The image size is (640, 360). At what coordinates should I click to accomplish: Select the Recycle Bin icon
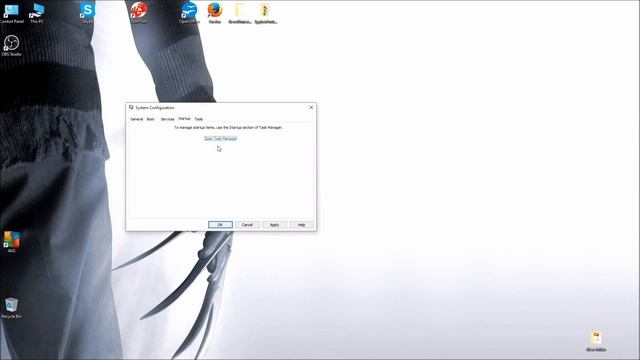11,308
